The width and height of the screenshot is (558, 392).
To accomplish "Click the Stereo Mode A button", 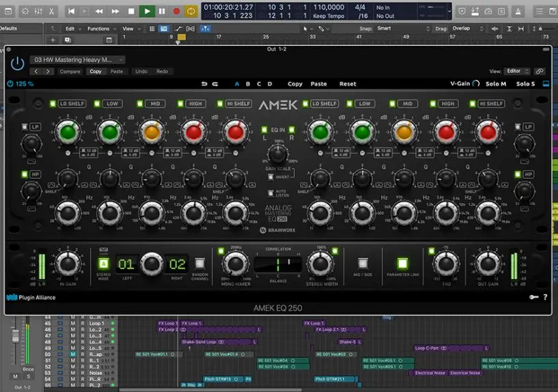I will (104, 264).
